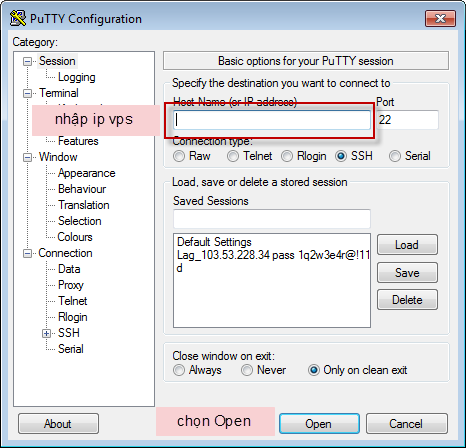Open Appearance settings
Screen dimensions: 466x448
click(x=86, y=173)
